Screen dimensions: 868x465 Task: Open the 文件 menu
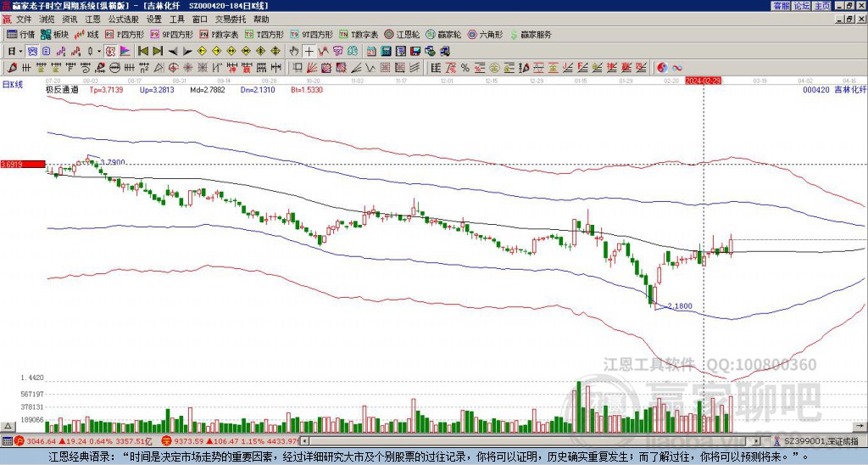[24, 20]
